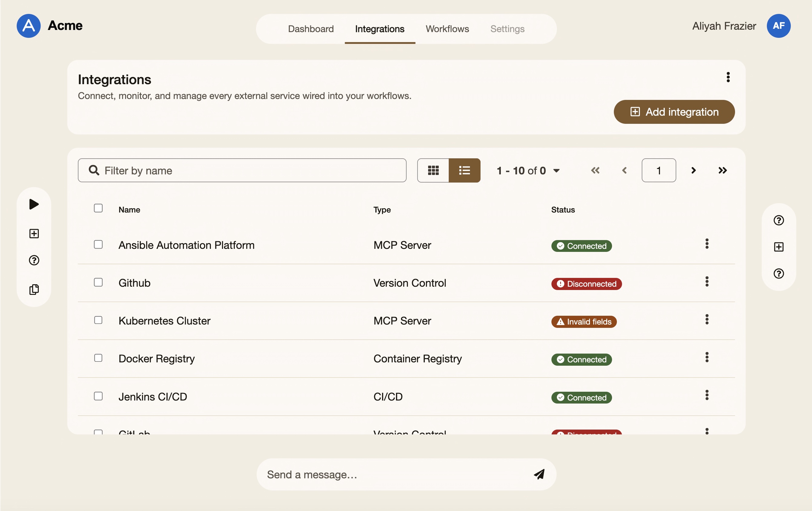Go to the previous page
The width and height of the screenshot is (812, 511).
[x=624, y=170]
